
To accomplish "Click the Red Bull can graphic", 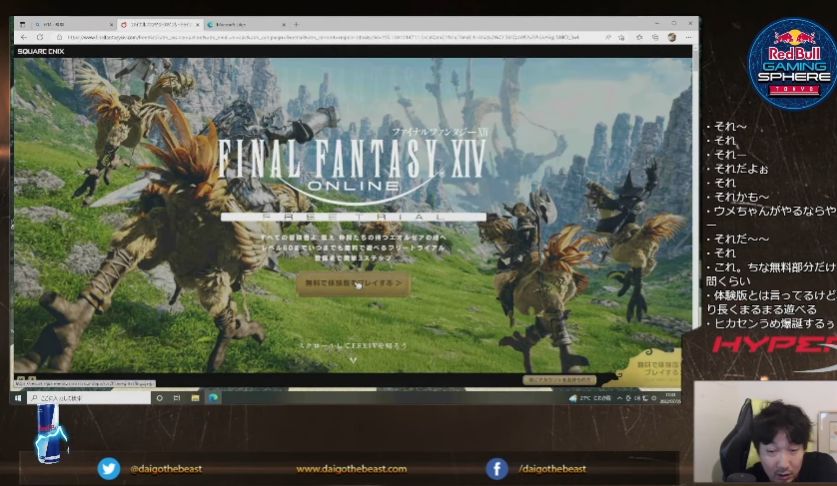I will 49,433.
